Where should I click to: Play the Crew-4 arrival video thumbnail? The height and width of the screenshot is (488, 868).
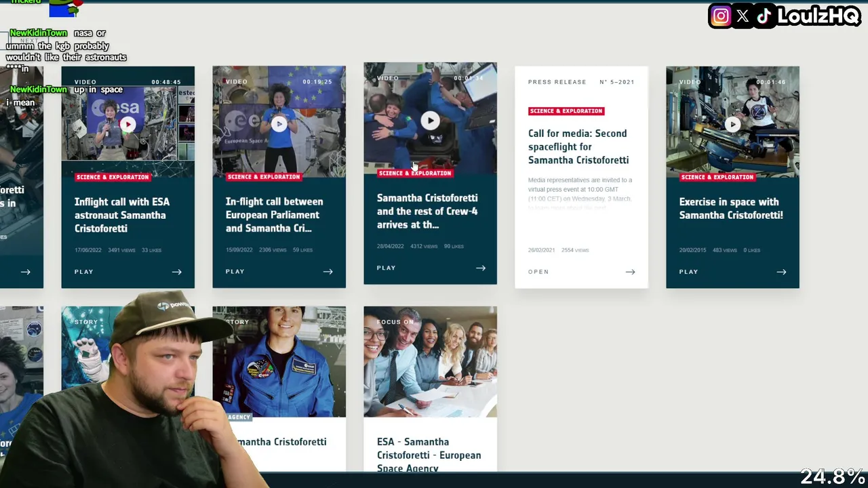click(x=430, y=121)
